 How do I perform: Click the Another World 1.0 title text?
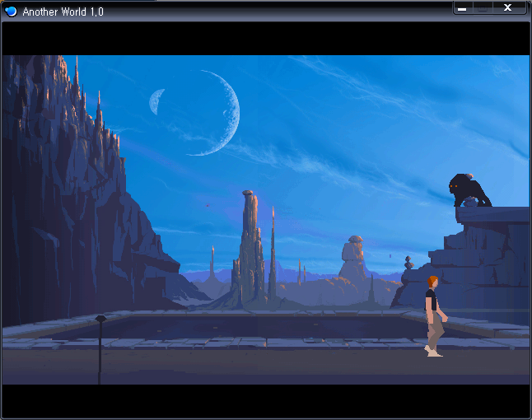tap(63, 12)
